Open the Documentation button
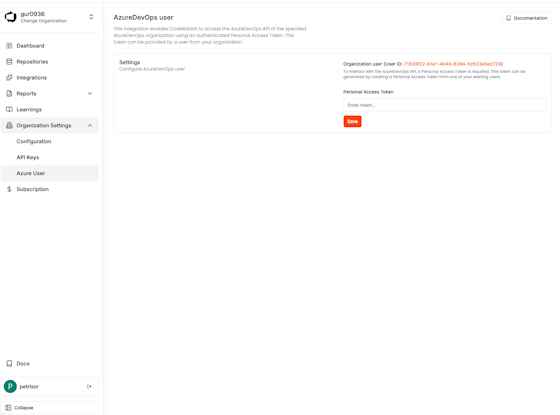 point(526,18)
